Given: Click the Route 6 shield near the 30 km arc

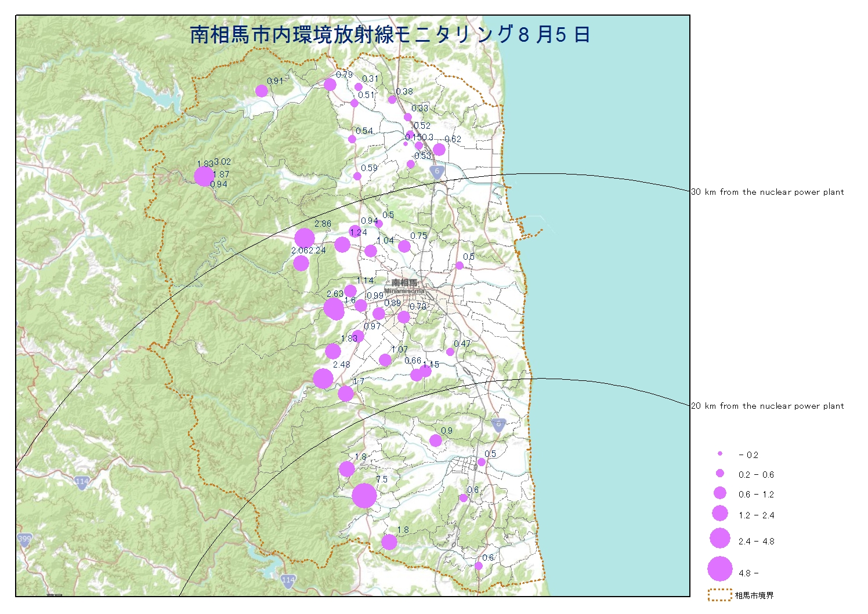Looking at the screenshot, I should click(x=437, y=172).
